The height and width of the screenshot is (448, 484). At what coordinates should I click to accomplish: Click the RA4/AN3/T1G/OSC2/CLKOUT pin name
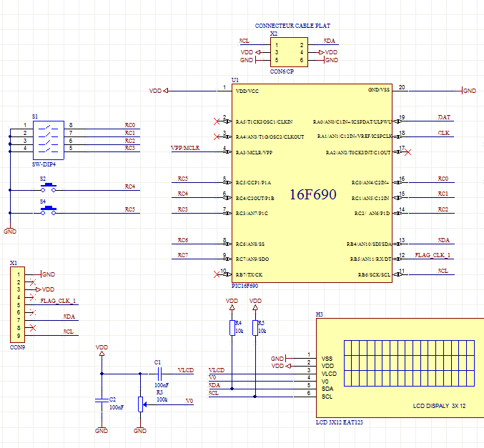click(x=270, y=136)
